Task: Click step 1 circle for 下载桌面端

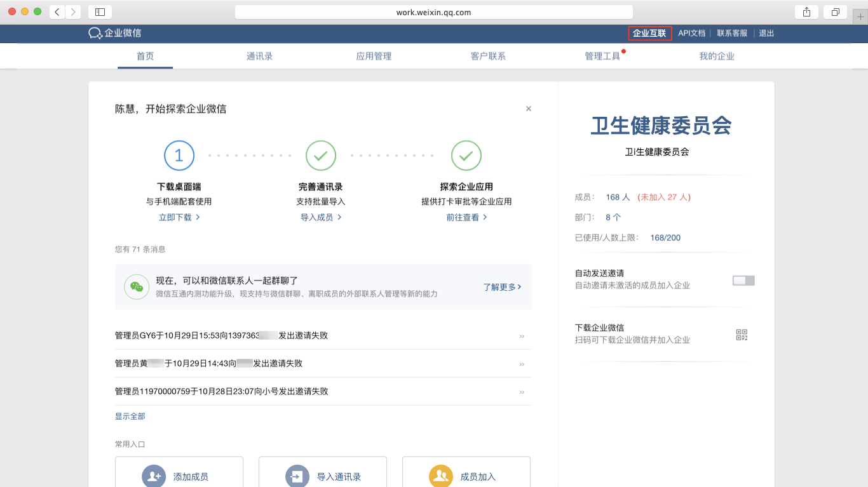Action: (179, 156)
